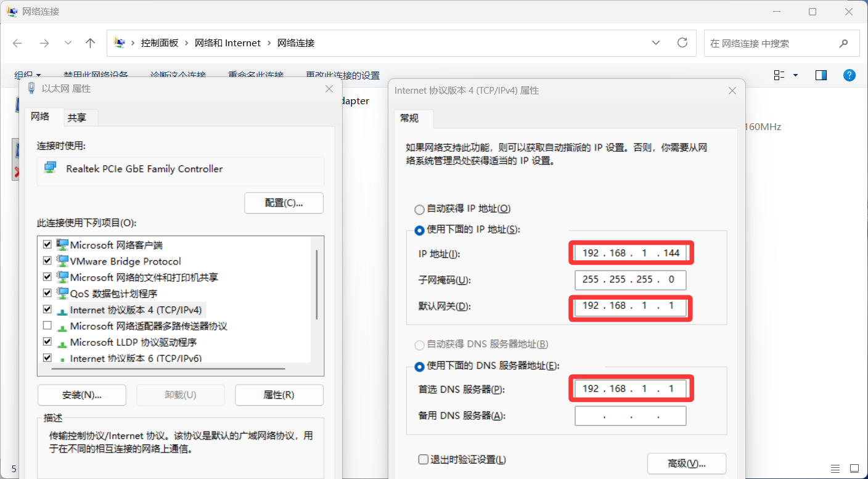This screenshot has height=479, width=868.
Task: Uncheck VMware Bridge Protocol checkbox
Action: coord(47,261)
